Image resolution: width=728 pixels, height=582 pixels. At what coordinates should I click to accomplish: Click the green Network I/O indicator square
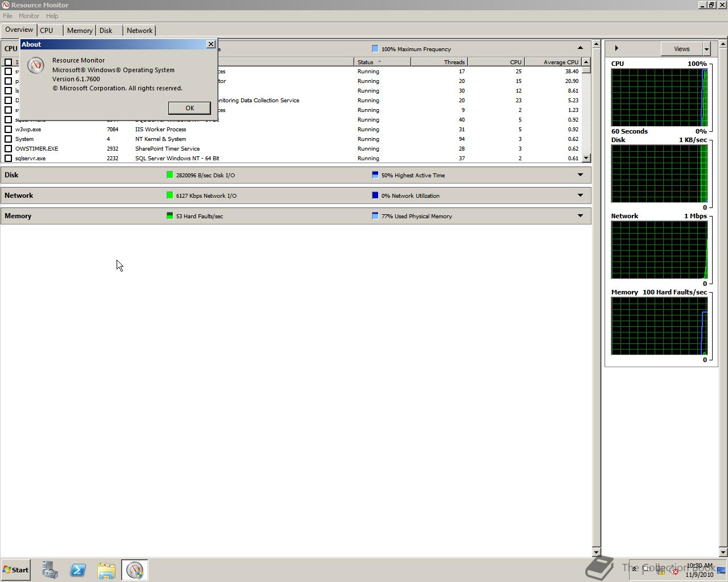pyautogui.click(x=169, y=196)
